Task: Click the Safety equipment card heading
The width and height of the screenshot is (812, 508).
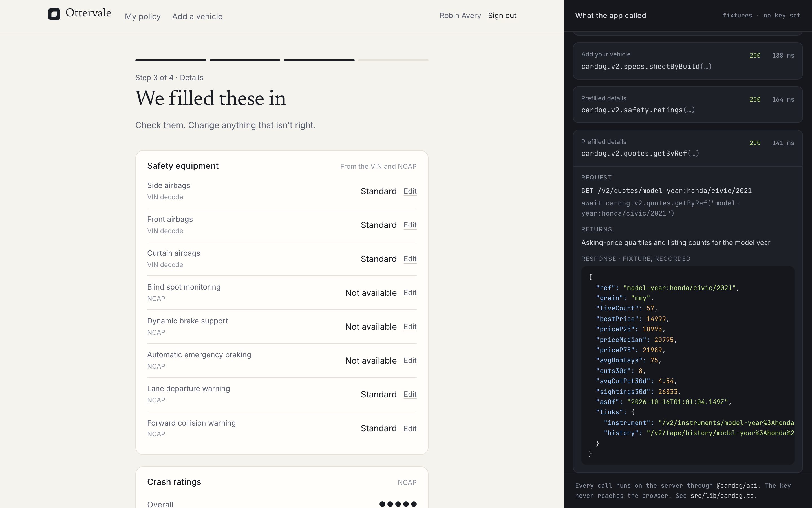Action: pos(183,166)
